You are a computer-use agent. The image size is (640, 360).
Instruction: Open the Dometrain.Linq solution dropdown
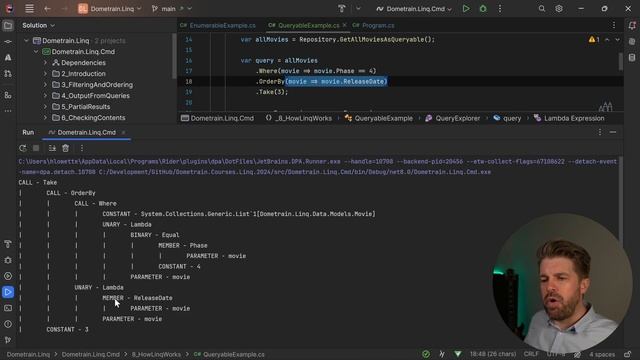(110, 9)
